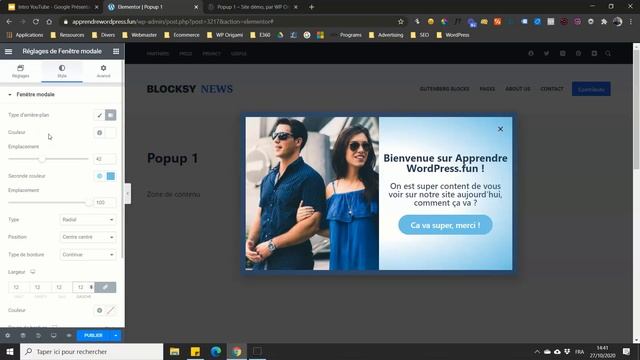Viewport: 640px width, 360px height.
Task: Reload the page in Chrome
Action: (x=36, y=22)
